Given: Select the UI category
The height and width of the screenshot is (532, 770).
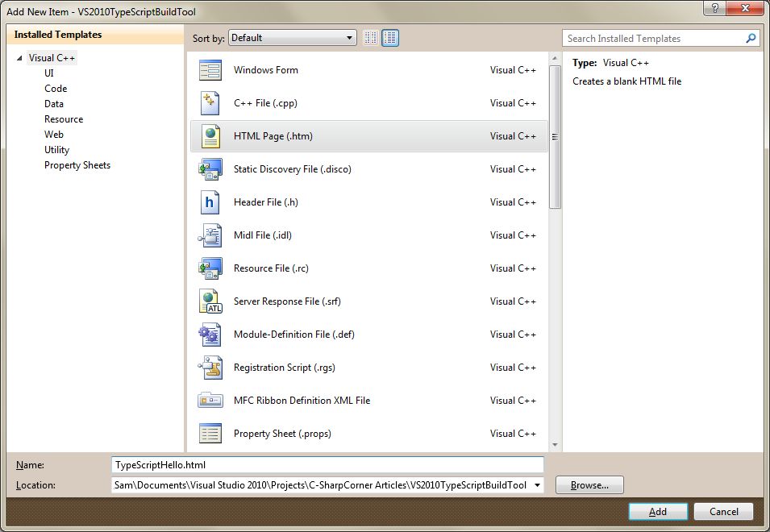Looking at the screenshot, I should click(49, 73).
